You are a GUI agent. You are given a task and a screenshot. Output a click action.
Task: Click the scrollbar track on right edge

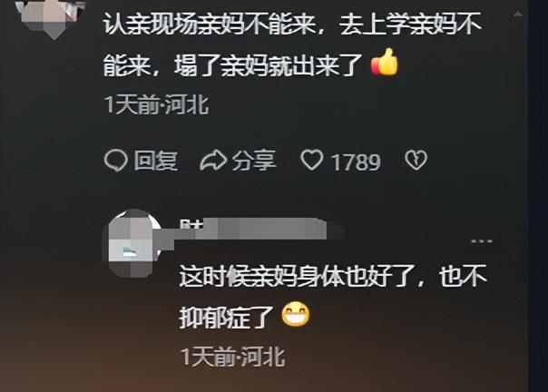tap(537, 196)
